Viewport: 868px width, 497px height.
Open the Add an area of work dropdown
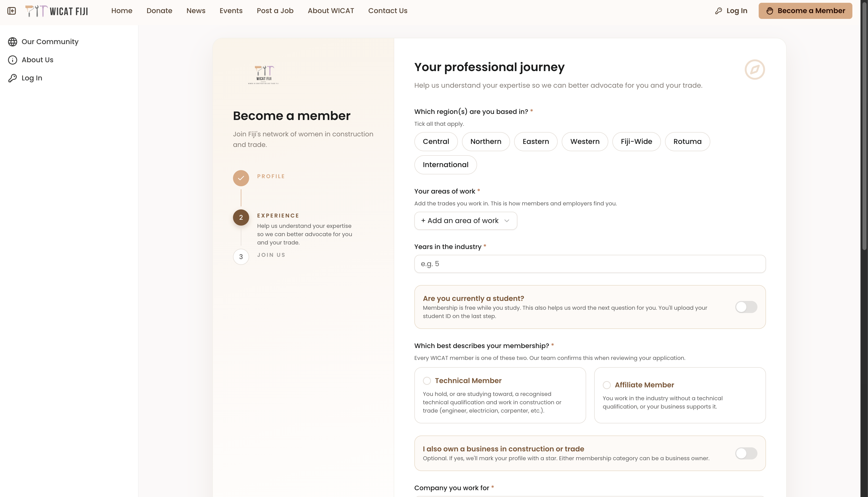465,221
